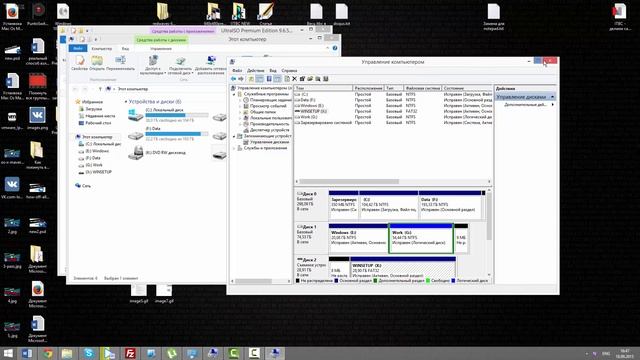Collapse Запоминающие устройства tree node
Image resolution: width=640 pixels, height=360 pixels.
point(234,136)
